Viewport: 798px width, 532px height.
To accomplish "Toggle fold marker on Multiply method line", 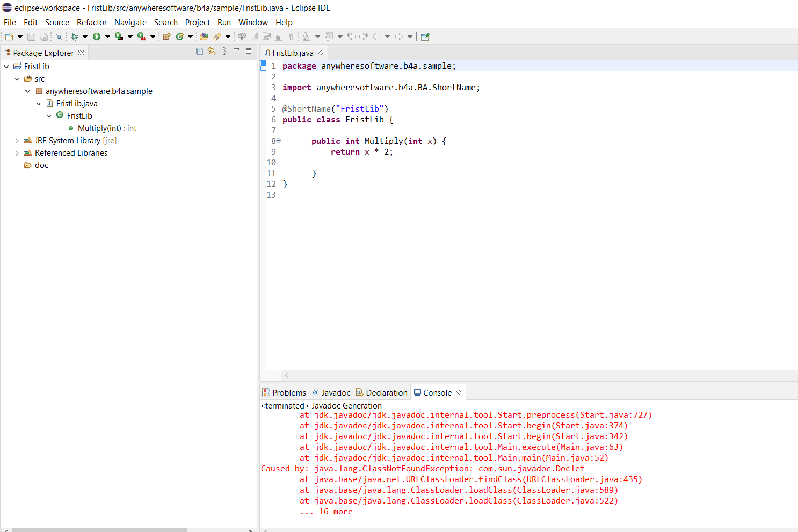I will point(278,141).
